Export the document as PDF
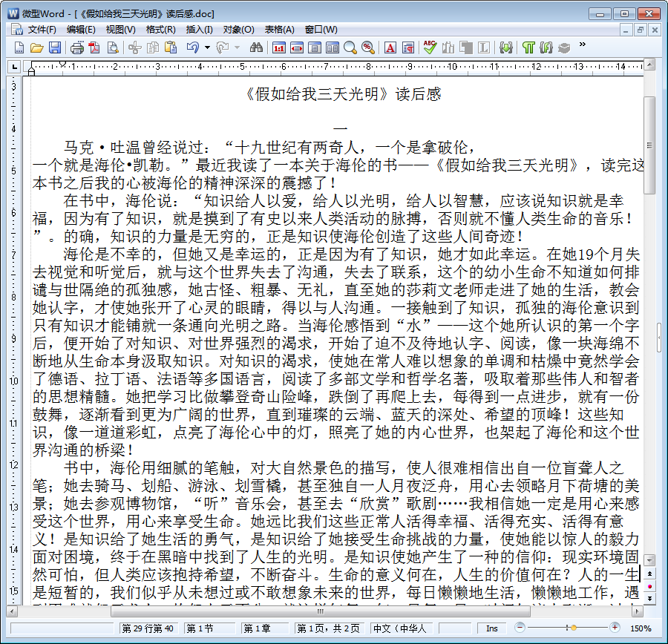The width and height of the screenshot is (668, 644). pos(94,47)
